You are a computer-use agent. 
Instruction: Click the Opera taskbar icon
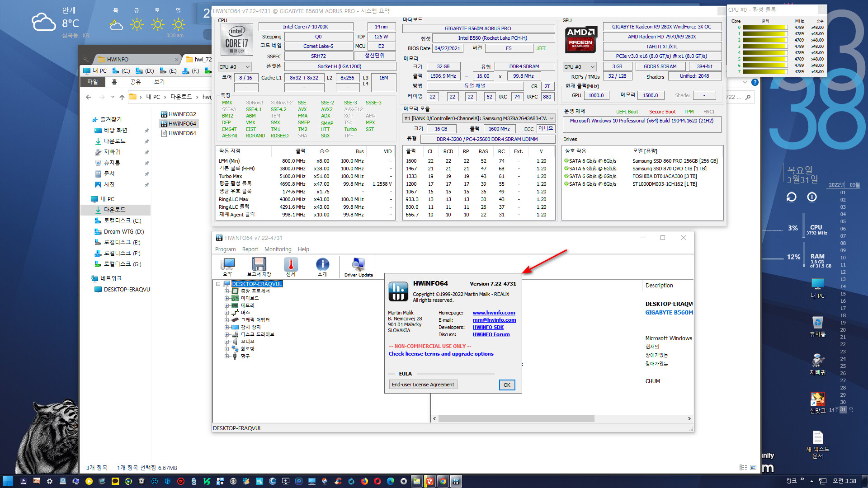[377, 481]
